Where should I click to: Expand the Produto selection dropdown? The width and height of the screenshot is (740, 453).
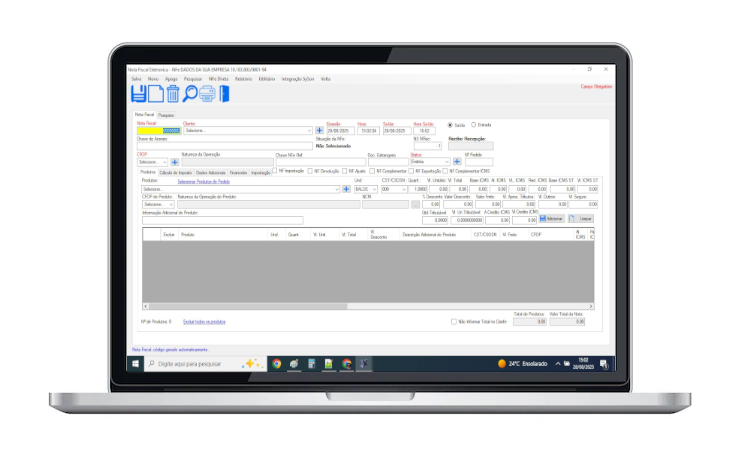tap(336, 189)
